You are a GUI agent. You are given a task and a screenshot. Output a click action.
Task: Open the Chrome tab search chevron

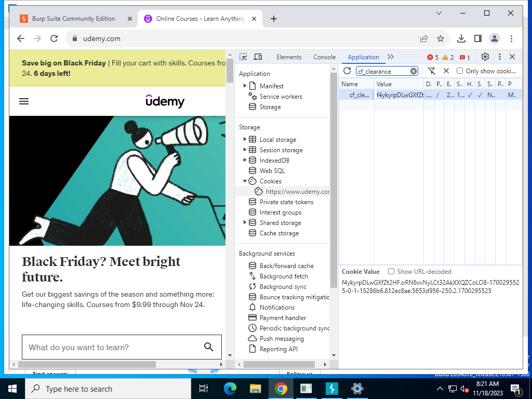click(438, 13)
